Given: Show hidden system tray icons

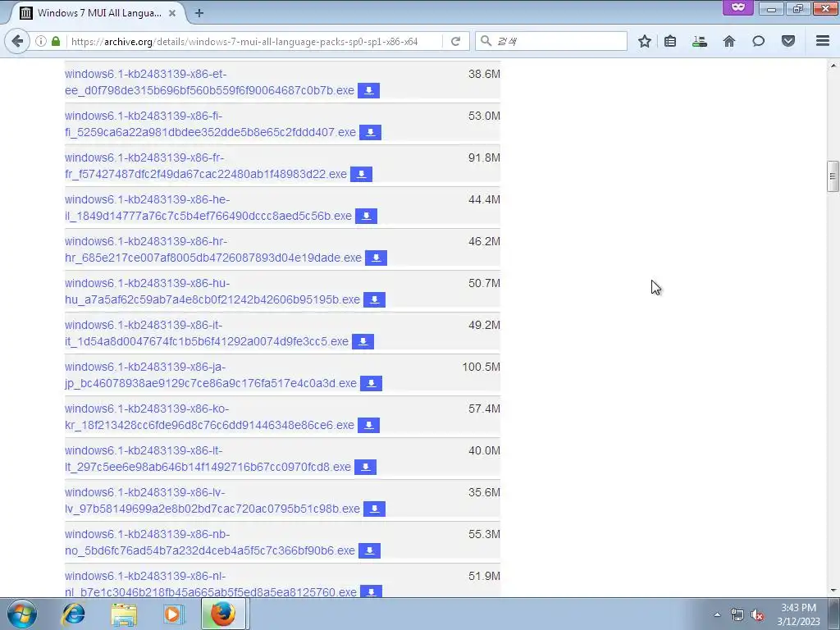Looking at the screenshot, I should (x=717, y=614).
